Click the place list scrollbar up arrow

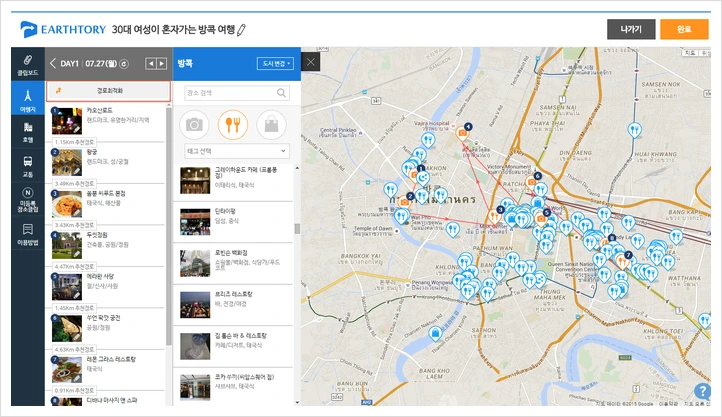pos(297,168)
